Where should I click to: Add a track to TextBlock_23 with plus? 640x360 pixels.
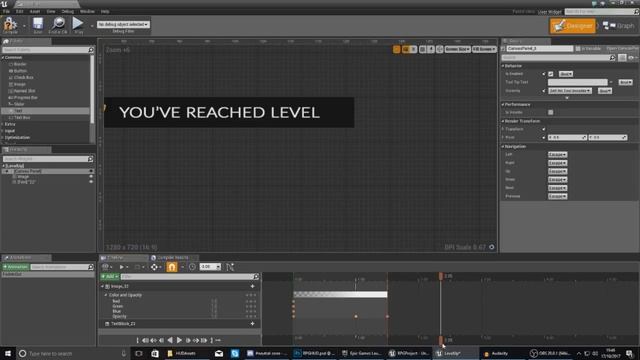[x=252, y=324]
